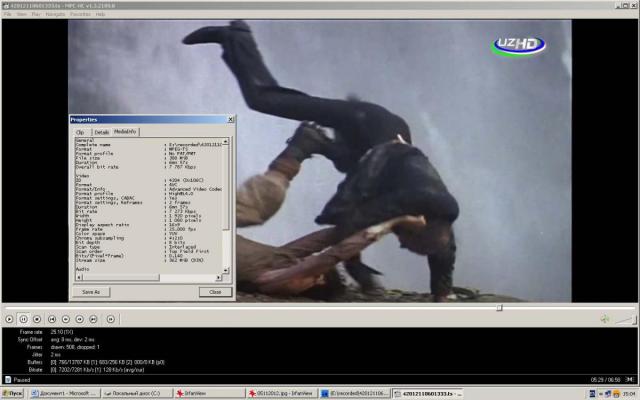The image size is (640, 400).
Task: Click the seek bar position handle
Action: coord(500,308)
